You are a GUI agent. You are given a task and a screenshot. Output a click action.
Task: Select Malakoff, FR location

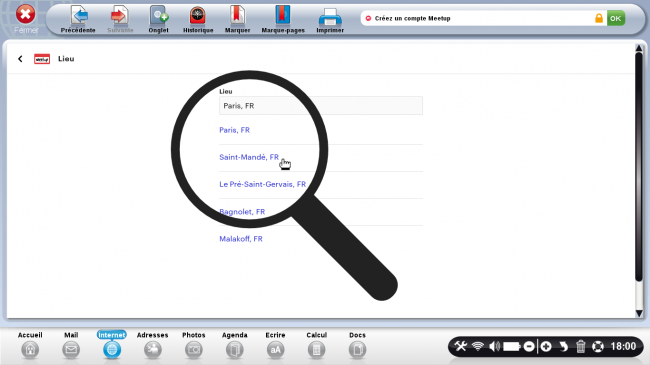coord(241,239)
